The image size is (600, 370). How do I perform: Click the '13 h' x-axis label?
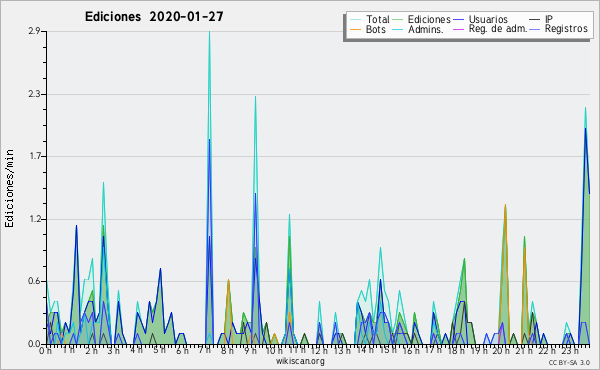pos(342,351)
